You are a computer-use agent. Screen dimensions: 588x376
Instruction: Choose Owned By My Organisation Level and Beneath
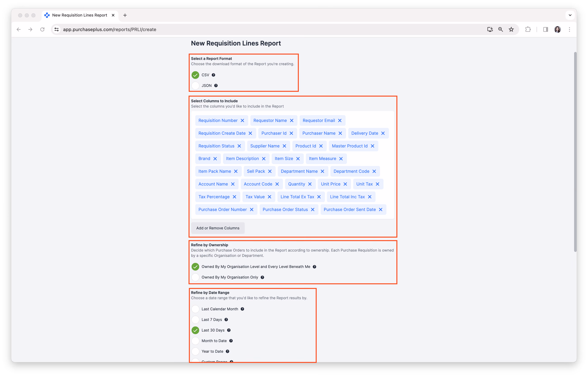pyautogui.click(x=195, y=267)
